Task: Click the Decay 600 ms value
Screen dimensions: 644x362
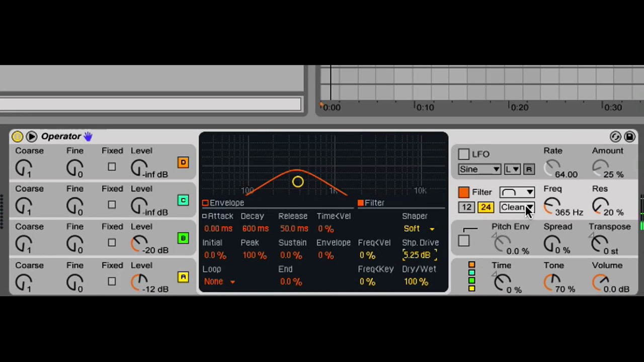Action: (x=255, y=229)
